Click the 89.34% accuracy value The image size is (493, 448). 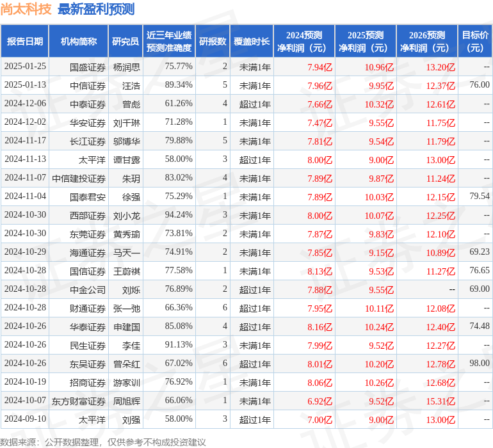[179, 85]
